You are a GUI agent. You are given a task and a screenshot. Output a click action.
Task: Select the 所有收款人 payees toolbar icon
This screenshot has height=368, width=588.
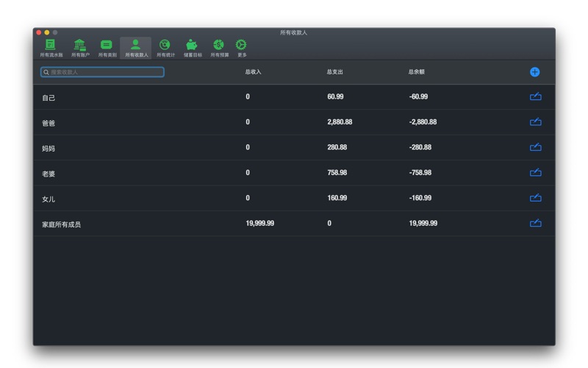pyautogui.click(x=136, y=46)
